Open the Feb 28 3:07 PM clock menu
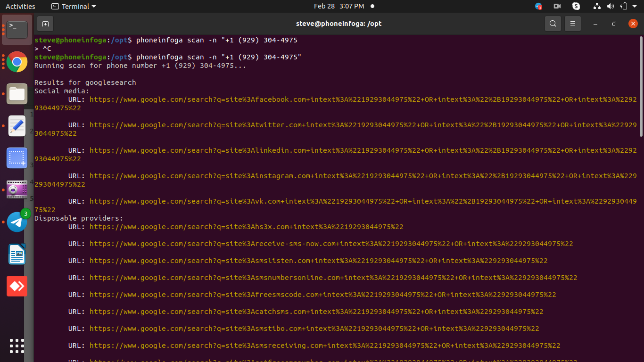This screenshot has height=362, width=644. click(339, 6)
